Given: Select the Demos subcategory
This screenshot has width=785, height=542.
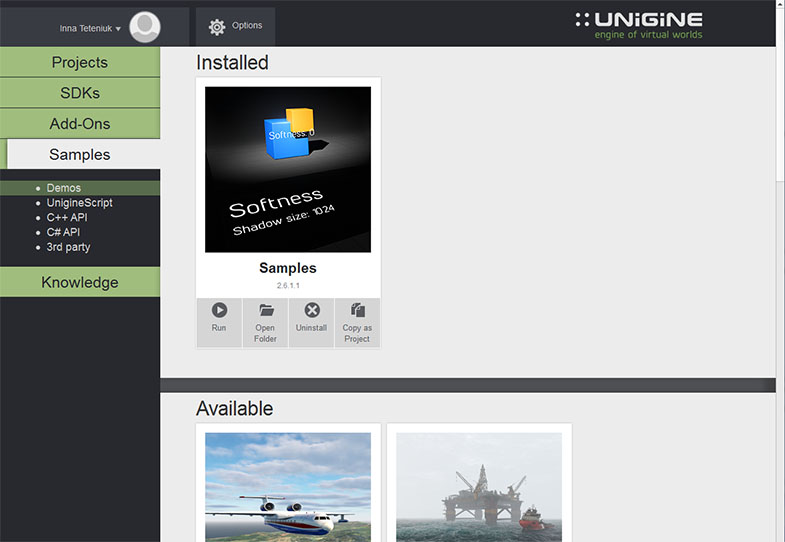Looking at the screenshot, I should [80, 188].
